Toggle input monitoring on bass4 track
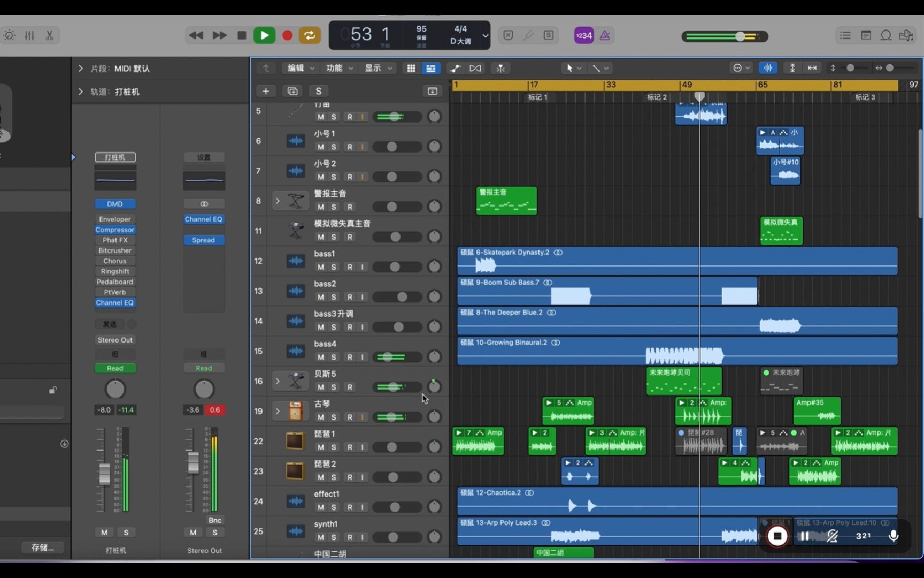This screenshot has height=578, width=924. pos(363,357)
